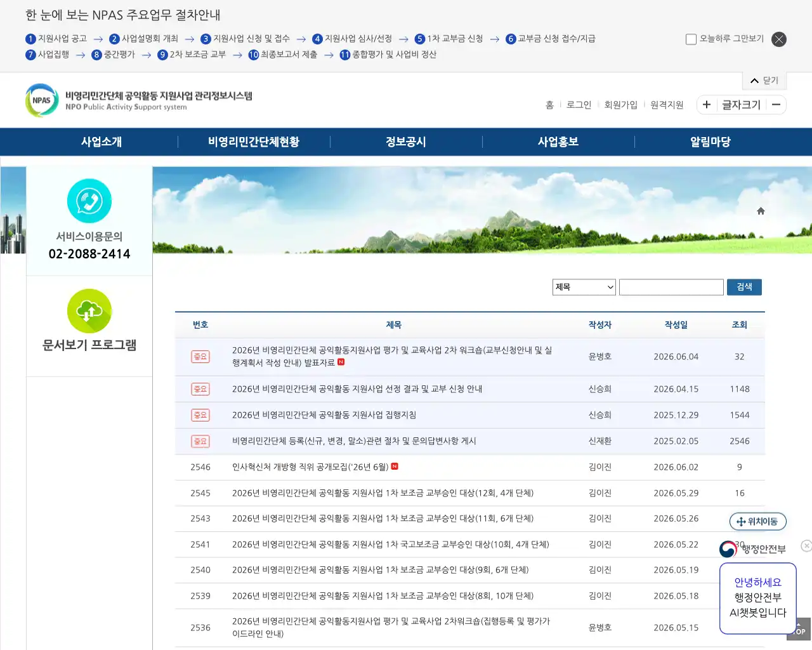Select step 1 지원사업 공고
The image size is (812, 650).
56,39
